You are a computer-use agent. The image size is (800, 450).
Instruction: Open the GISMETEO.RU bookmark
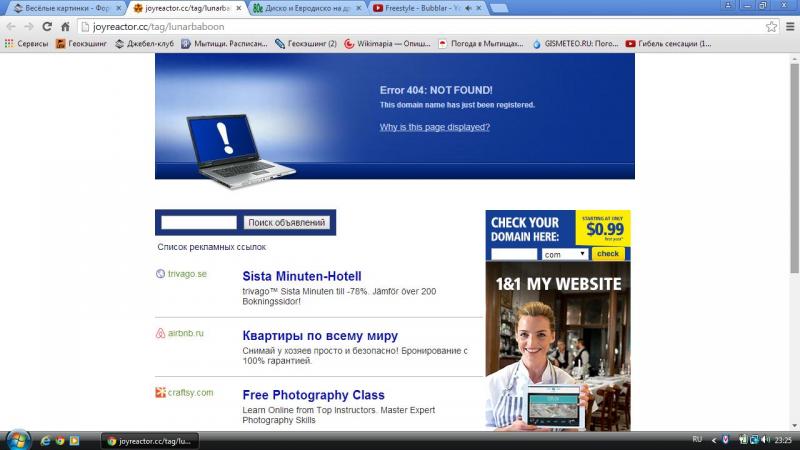pos(575,44)
